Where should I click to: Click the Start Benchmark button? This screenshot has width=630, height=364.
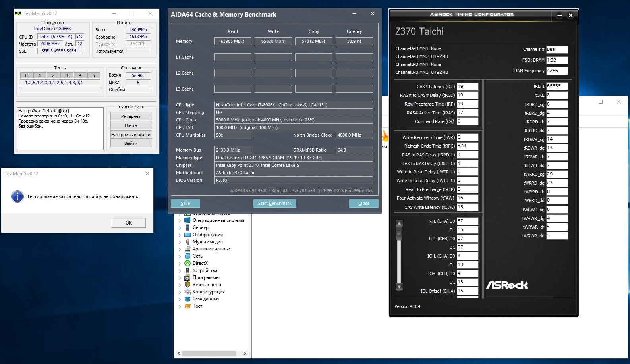click(274, 203)
